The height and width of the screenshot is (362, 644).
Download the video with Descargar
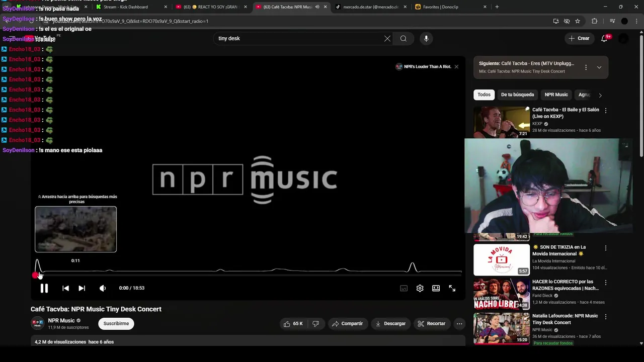click(390, 324)
